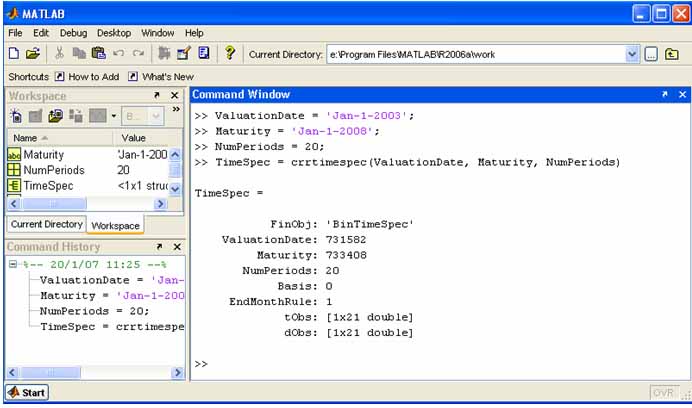Go up one directory level icon
Screen dimensions: 692x408
[672, 54]
